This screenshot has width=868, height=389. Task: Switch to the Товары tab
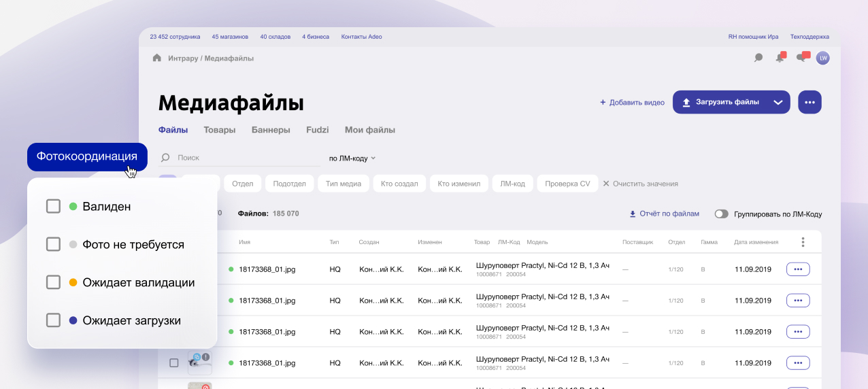coord(219,130)
